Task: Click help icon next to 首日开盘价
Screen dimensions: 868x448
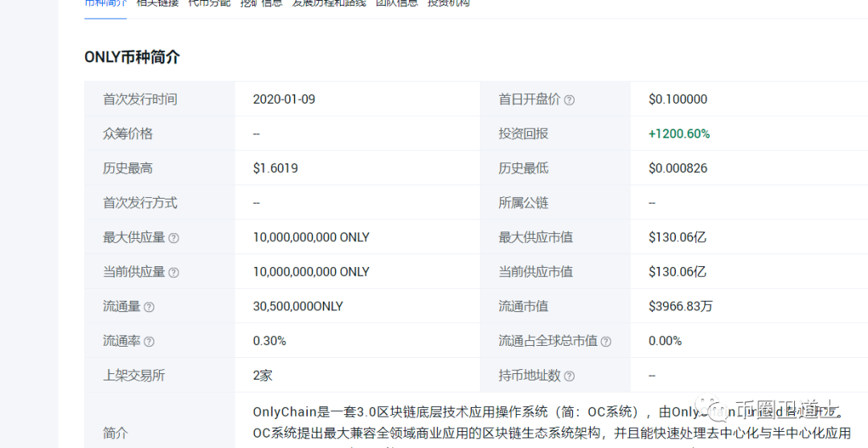Action: [569, 100]
